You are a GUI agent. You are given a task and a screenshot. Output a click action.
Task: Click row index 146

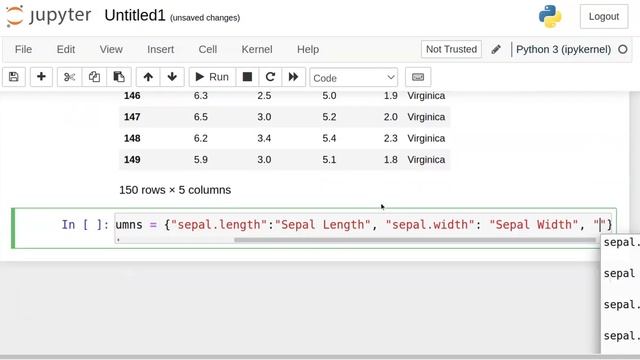click(x=132, y=96)
